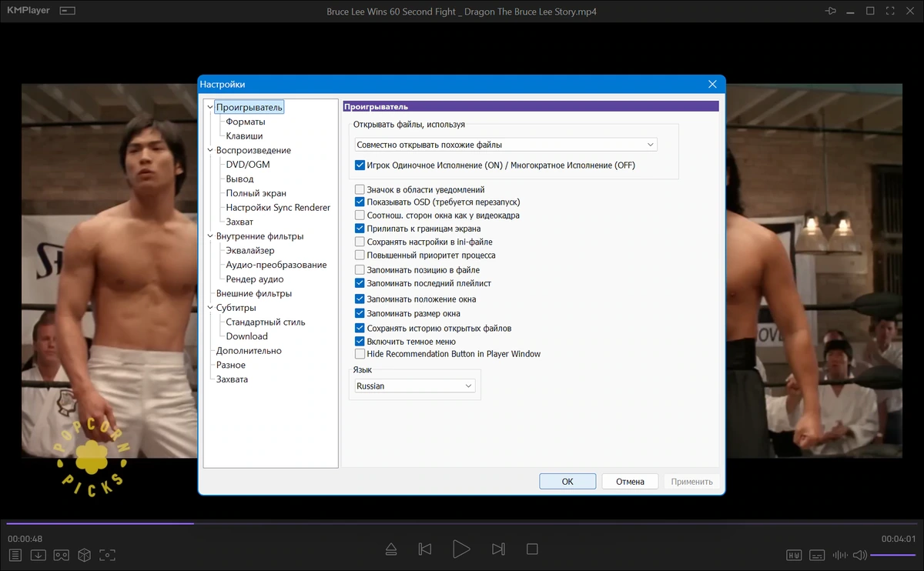The height and width of the screenshot is (571, 924).
Task: Enable 'Значок в области уведомлений'
Action: (x=360, y=189)
